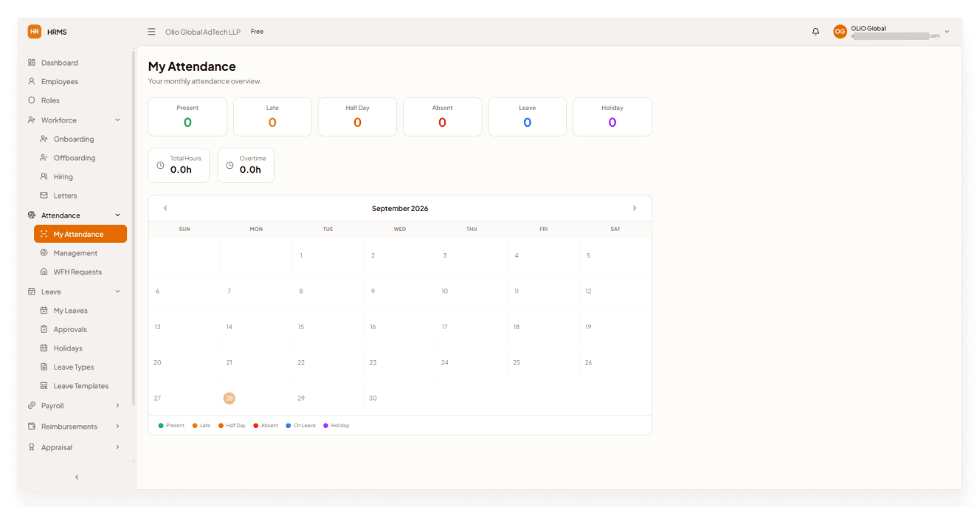Expand the Reimbursements section
Image resolution: width=980 pixels, height=507 pixels.
point(118,427)
